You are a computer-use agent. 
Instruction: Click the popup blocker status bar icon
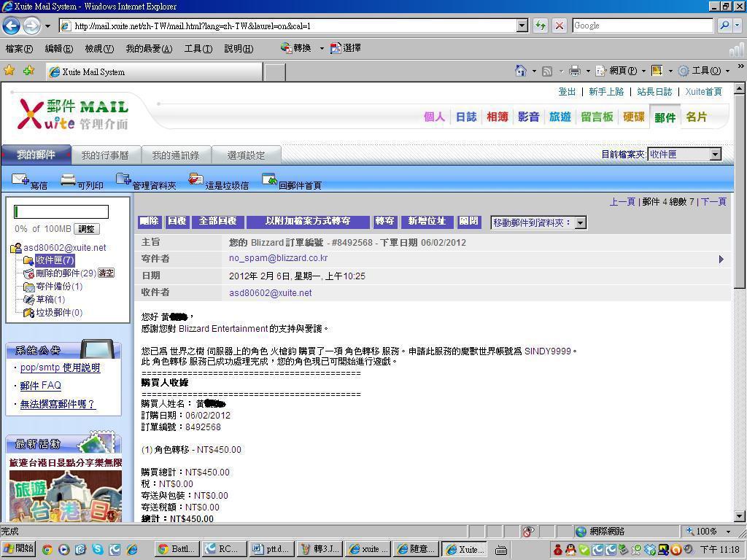(528, 531)
